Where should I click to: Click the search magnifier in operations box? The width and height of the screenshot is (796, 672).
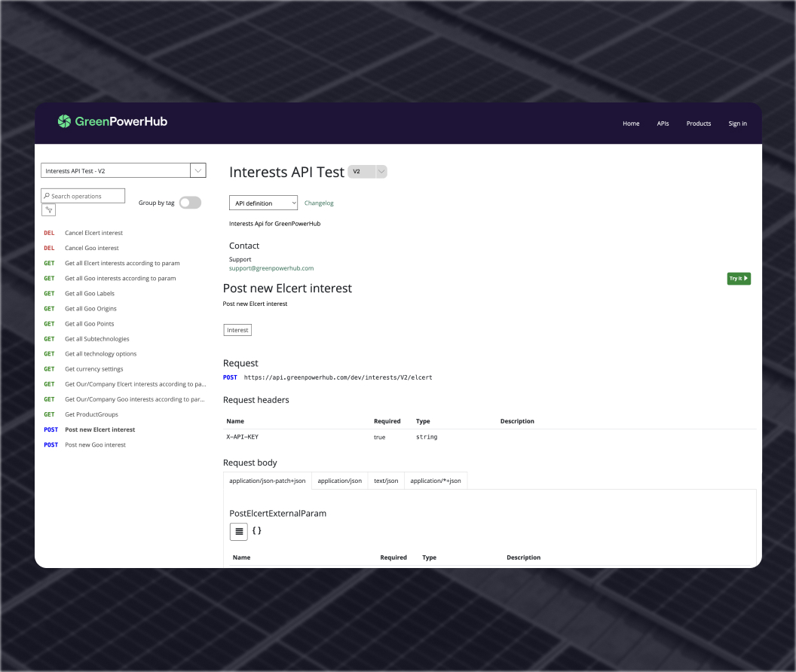coord(47,196)
